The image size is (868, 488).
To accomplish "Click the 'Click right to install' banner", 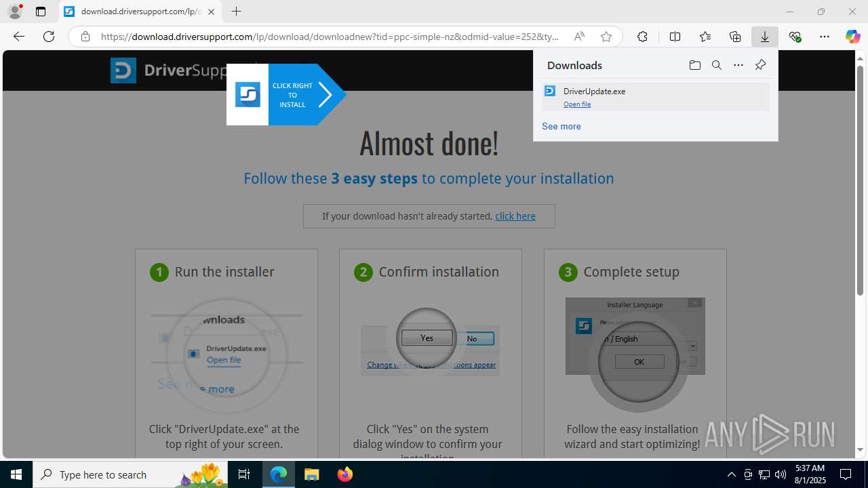I will (x=286, y=95).
